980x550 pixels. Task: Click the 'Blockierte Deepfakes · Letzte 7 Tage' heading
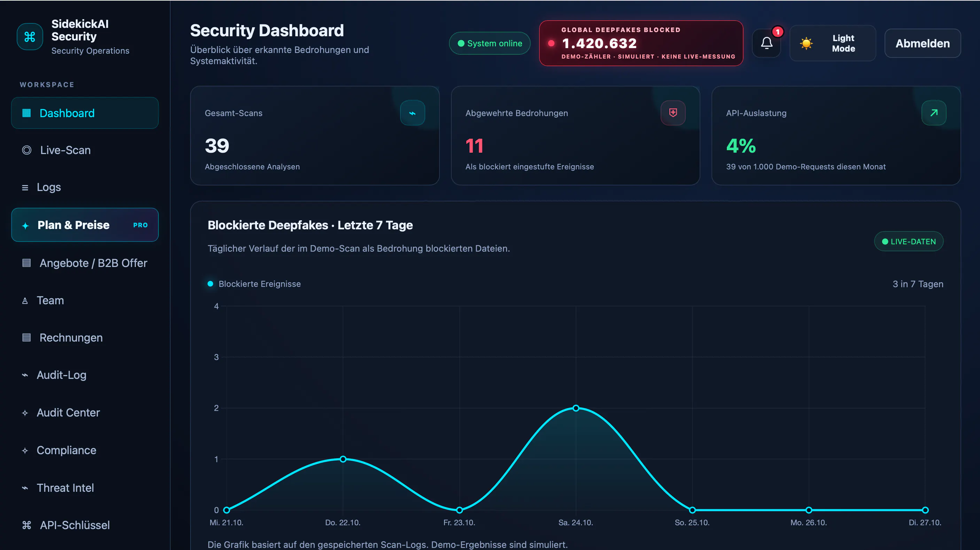point(310,225)
